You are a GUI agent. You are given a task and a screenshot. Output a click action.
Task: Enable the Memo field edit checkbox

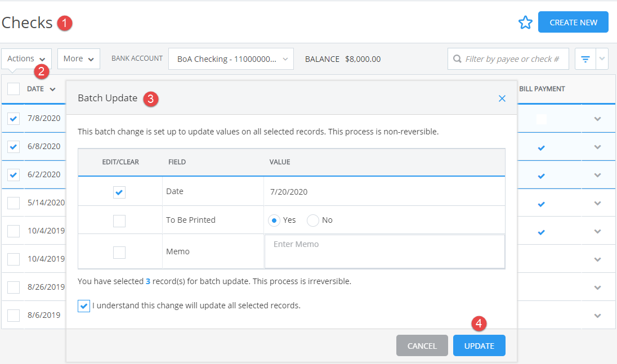(x=119, y=252)
